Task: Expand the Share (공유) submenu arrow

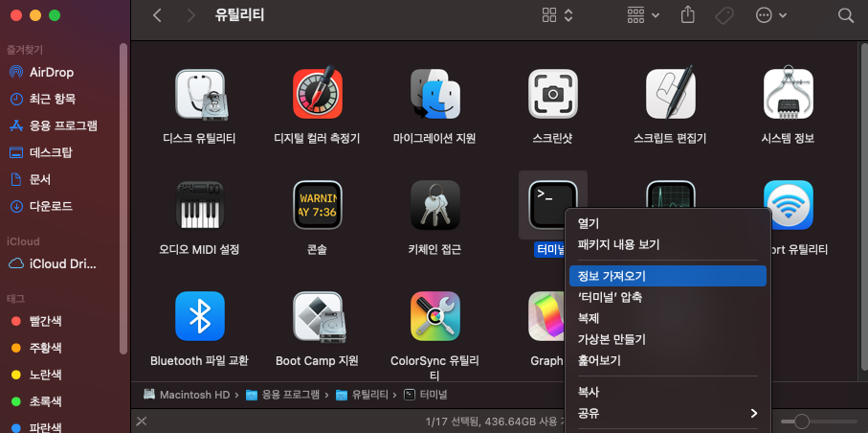Action: (753, 413)
